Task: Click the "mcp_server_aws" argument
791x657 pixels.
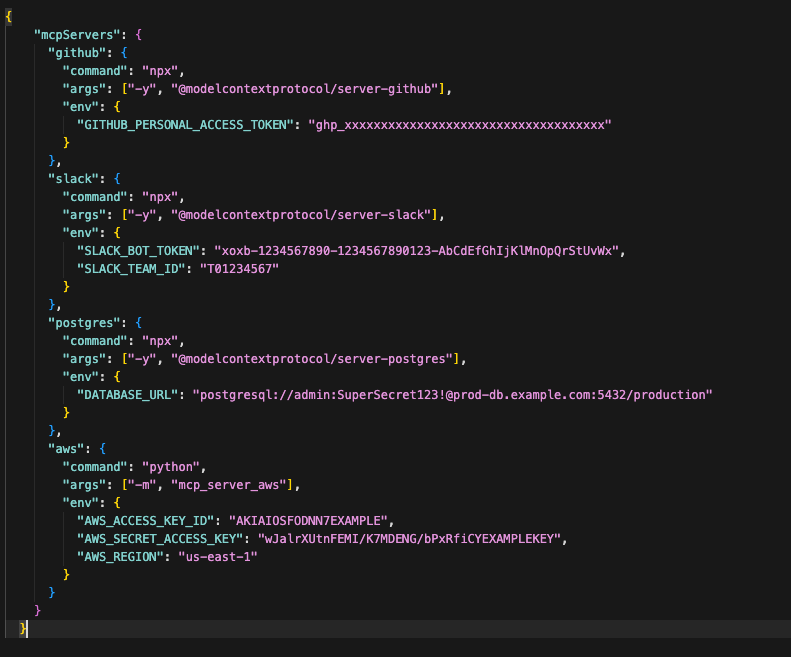Action: (x=233, y=484)
